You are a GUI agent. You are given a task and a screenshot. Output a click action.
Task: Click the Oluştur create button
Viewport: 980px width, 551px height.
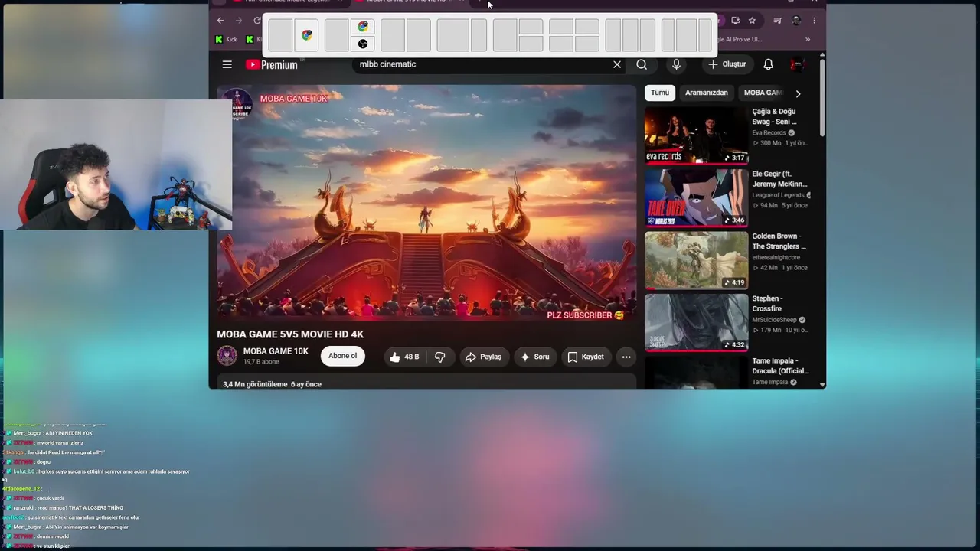(727, 64)
